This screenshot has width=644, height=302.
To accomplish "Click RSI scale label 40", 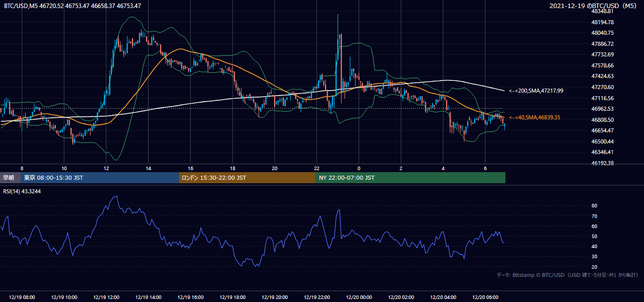I will coord(595,246).
